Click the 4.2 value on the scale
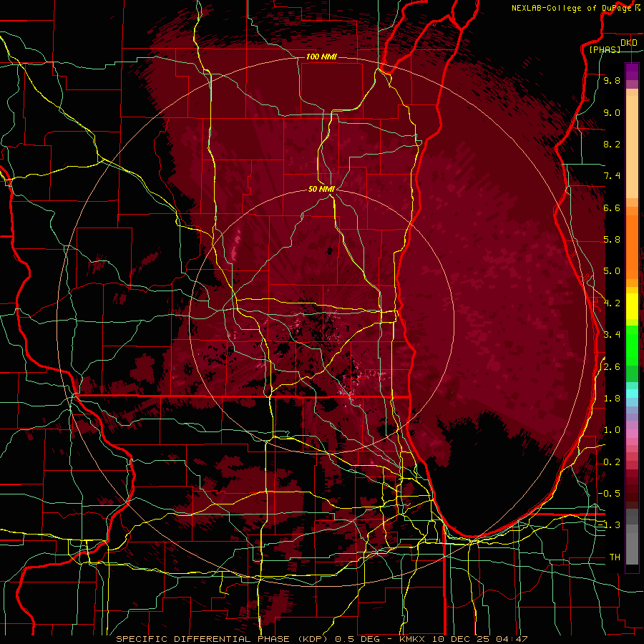 pos(612,303)
